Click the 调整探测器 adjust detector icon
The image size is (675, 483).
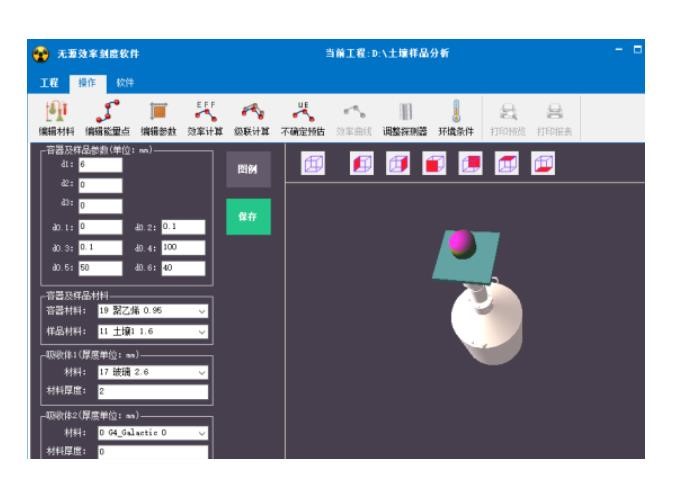coord(405,116)
